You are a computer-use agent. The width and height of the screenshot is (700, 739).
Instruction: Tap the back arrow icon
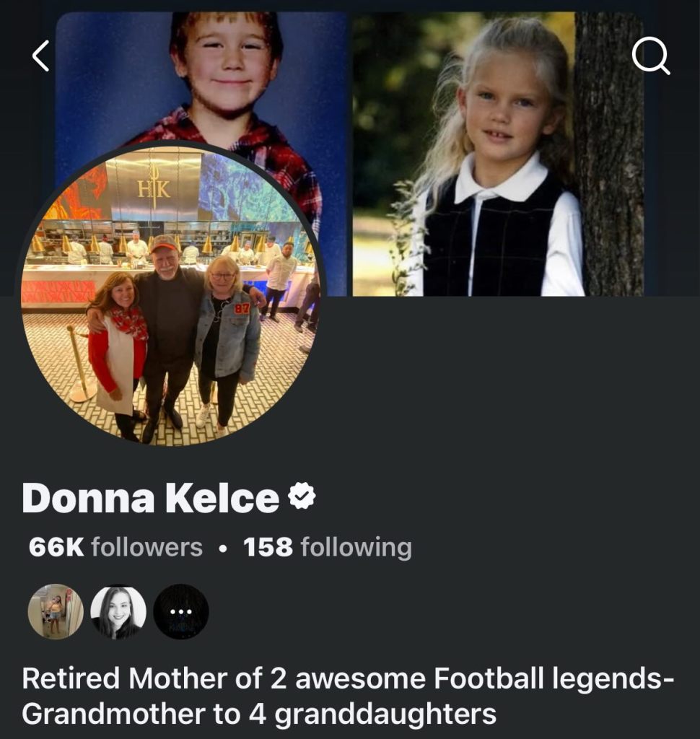click(x=41, y=56)
